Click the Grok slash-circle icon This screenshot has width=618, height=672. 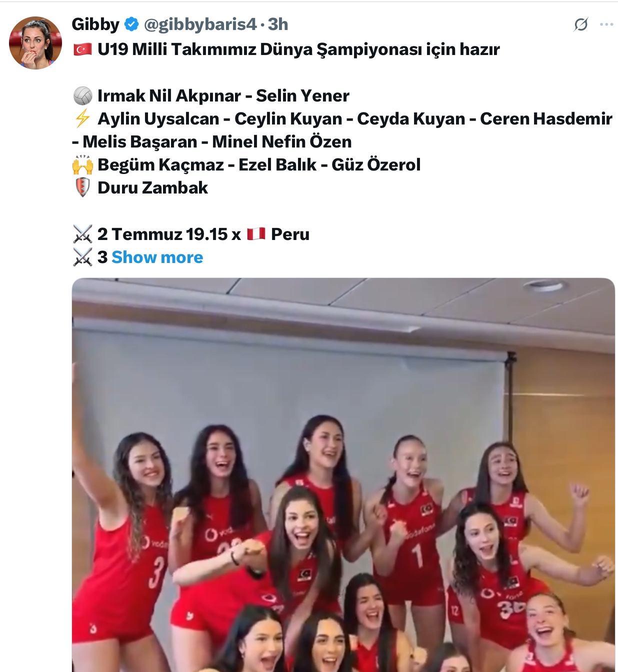[581, 24]
